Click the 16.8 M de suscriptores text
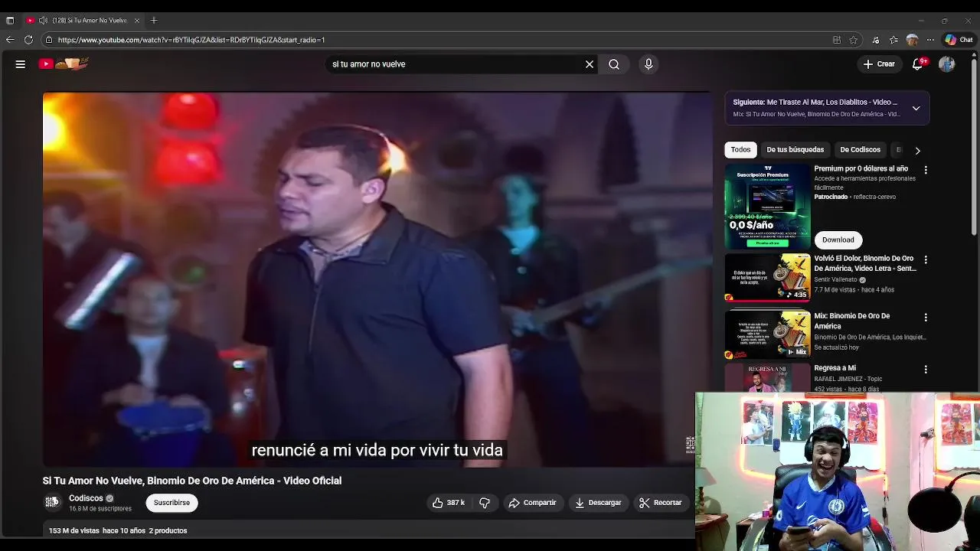The image size is (980, 551). pos(100,509)
